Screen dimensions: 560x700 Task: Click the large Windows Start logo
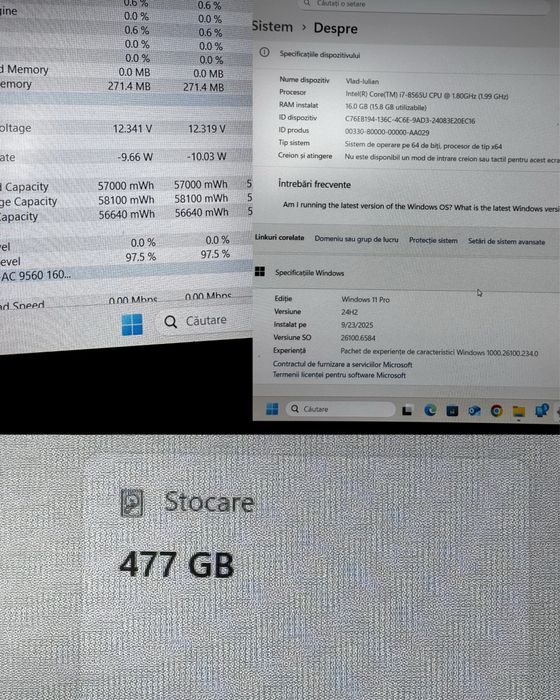point(132,325)
